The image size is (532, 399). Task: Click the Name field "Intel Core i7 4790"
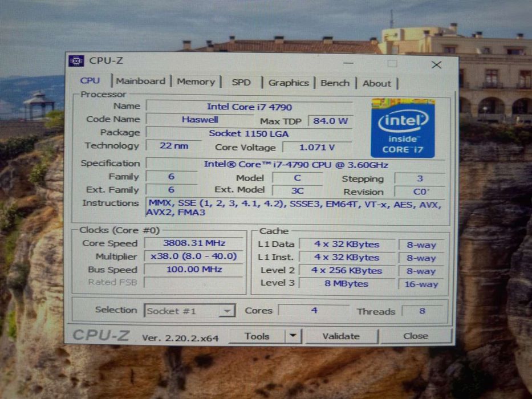(x=249, y=107)
